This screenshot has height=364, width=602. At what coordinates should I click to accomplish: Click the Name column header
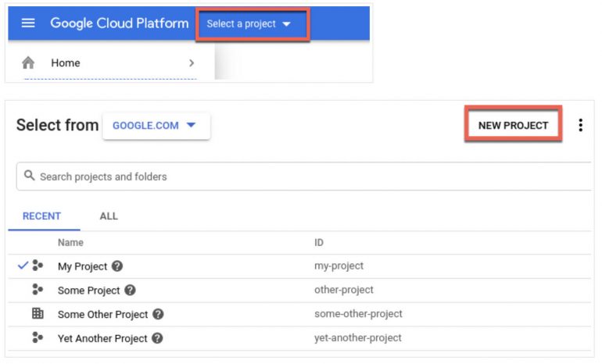70,242
